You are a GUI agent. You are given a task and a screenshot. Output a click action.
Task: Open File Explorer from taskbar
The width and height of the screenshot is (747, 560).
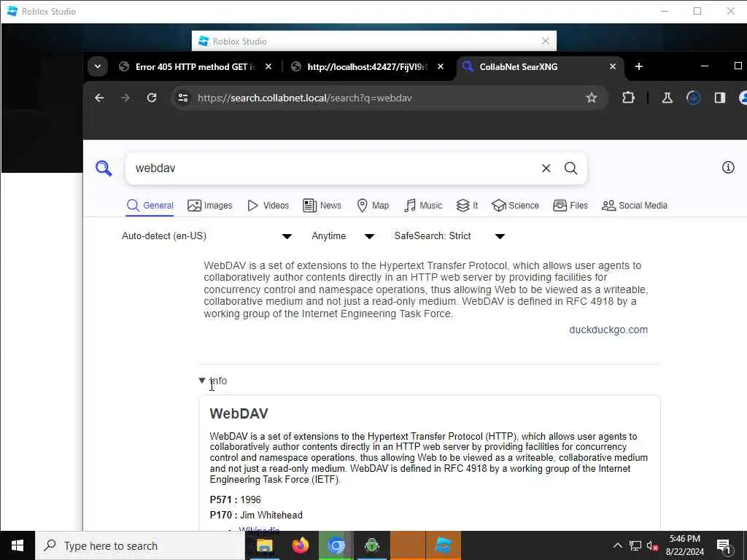click(264, 545)
